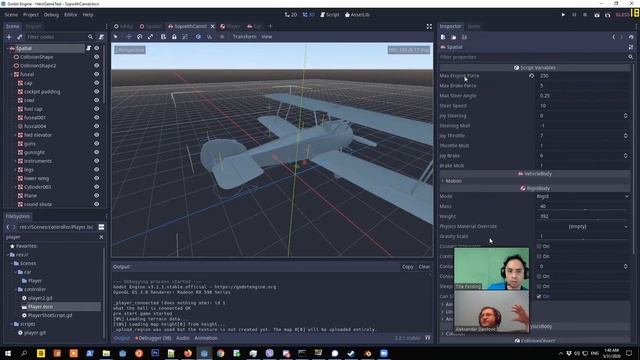The width and height of the screenshot is (640, 360).
Task: Activate the Scale mode tool in the viewport toolbar
Action: click(x=151, y=37)
